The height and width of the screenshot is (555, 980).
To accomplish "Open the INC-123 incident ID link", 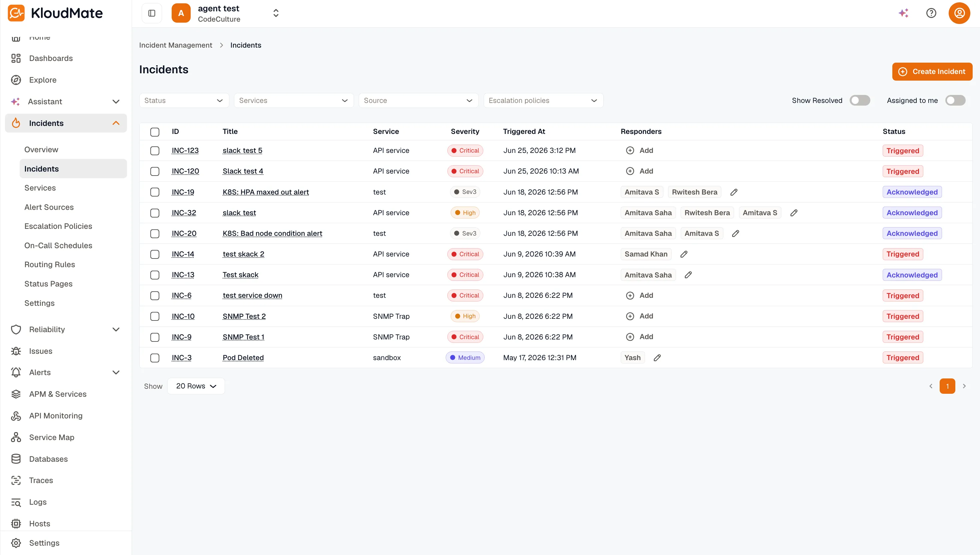I will [185, 151].
